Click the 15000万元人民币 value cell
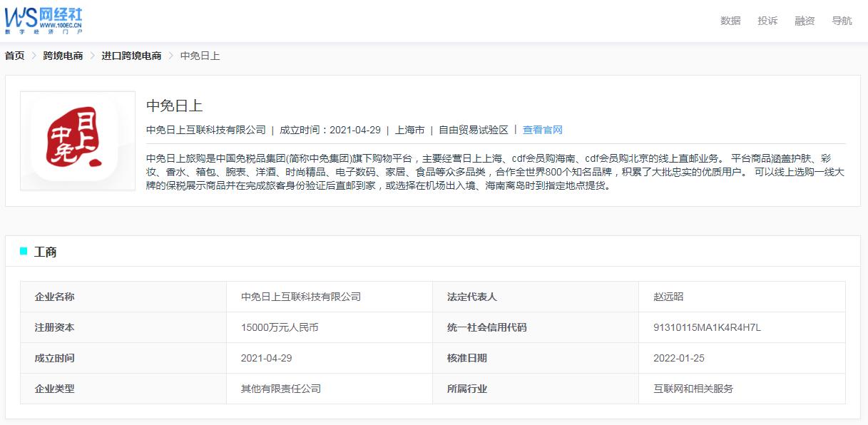 point(330,327)
